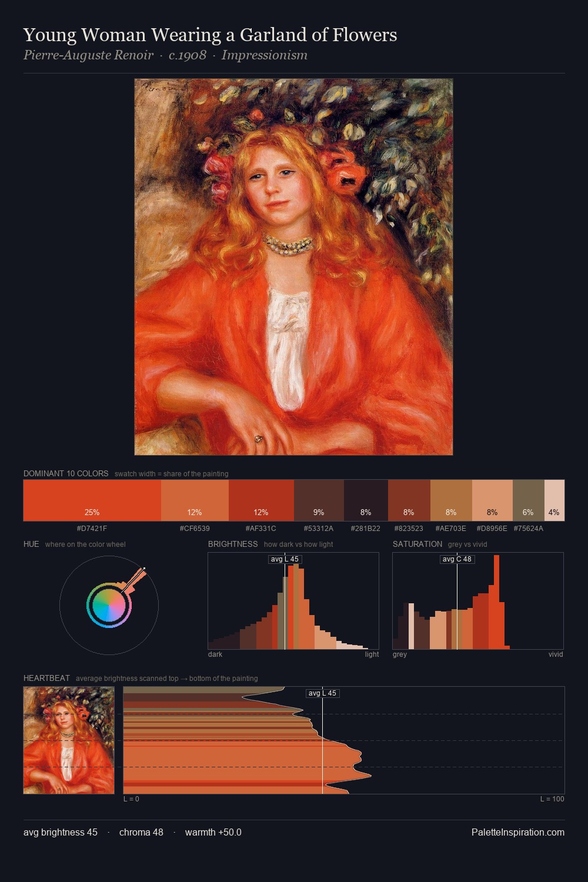588x882 pixels.
Task: Click the saturation histogram chart
Action: (x=478, y=601)
